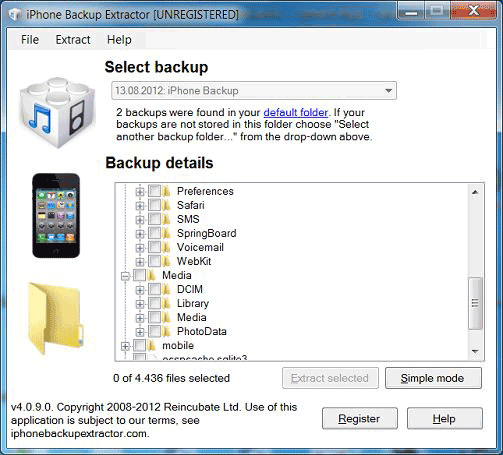Click the iTunes software brick icon
The width and height of the screenshot is (503, 455).
point(57,113)
